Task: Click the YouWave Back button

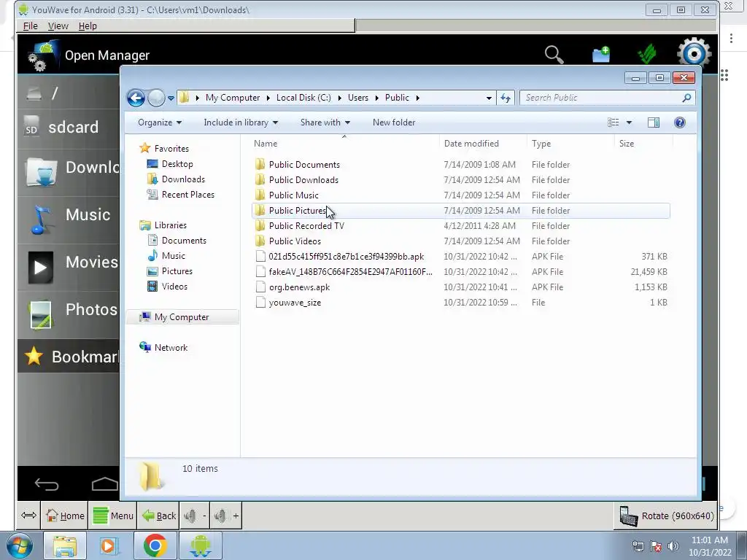Action: point(158,516)
